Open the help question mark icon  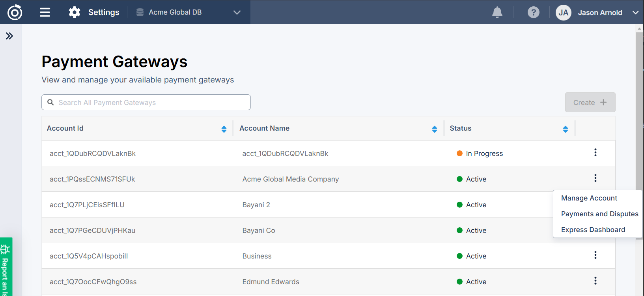(x=533, y=12)
